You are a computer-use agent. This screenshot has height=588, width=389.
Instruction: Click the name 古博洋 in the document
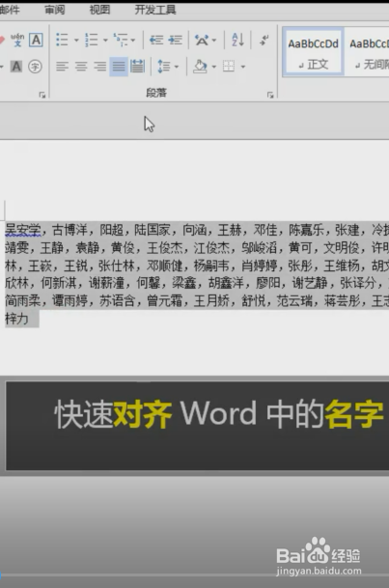[69, 230]
